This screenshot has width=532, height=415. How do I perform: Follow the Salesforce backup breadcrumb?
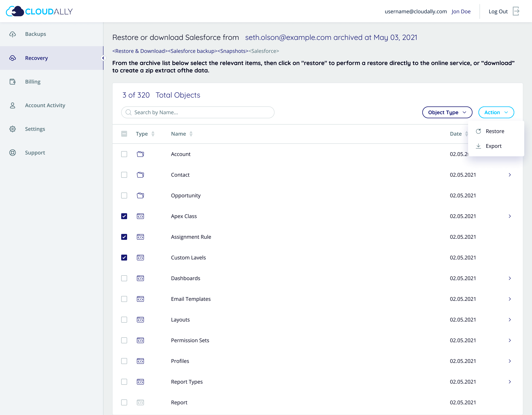(x=192, y=51)
